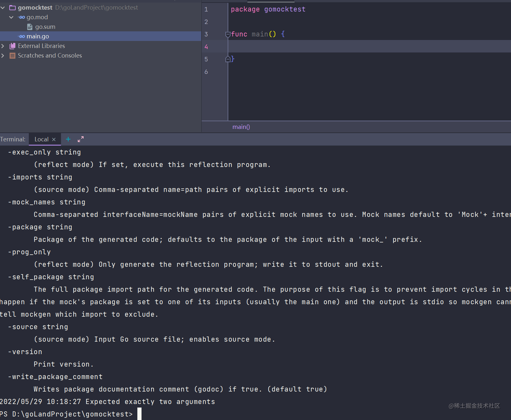Maximize the terminal panel with expand icon
This screenshot has height=420, width=511.
81,139
